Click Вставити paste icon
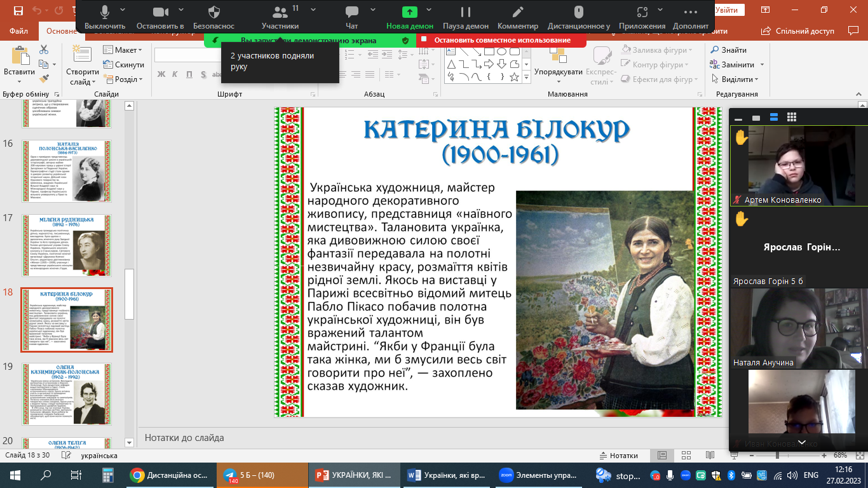868x488 pixels. [19, 57]
